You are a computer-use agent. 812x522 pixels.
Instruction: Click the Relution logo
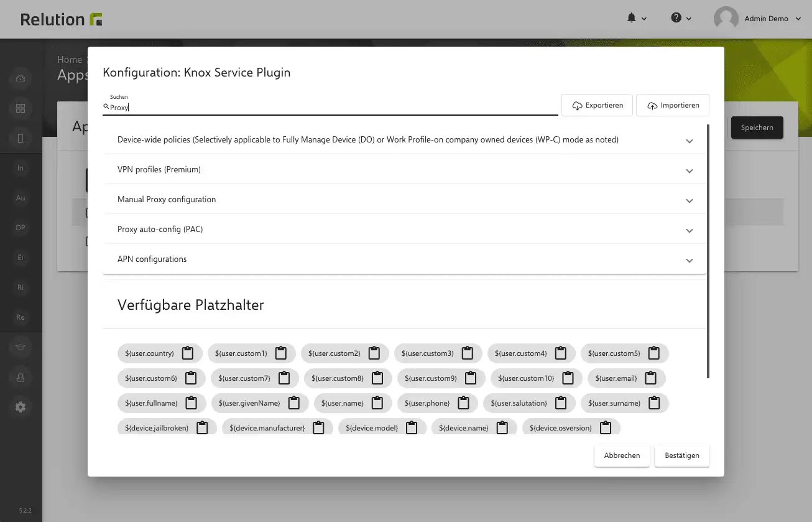[x=62, y=19]
